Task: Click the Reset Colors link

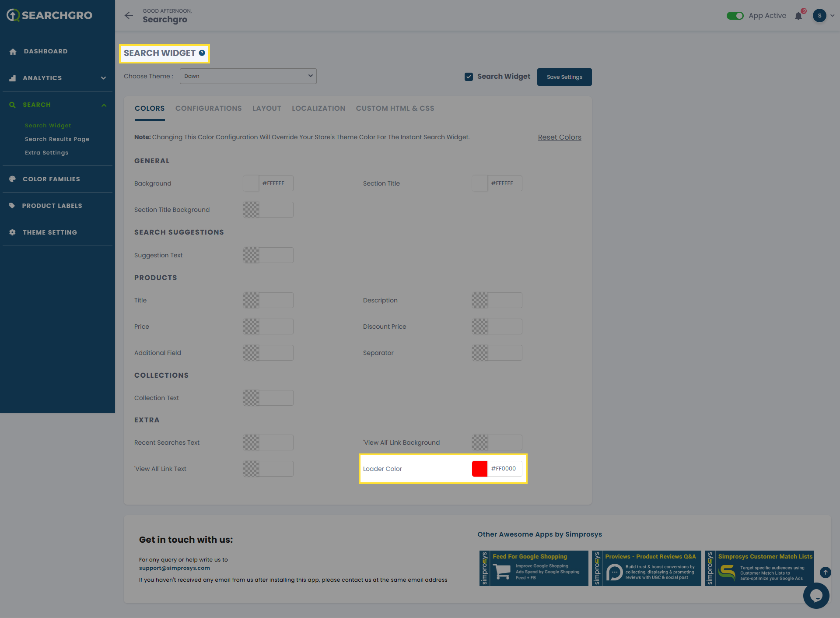Action: coord(559,137)
